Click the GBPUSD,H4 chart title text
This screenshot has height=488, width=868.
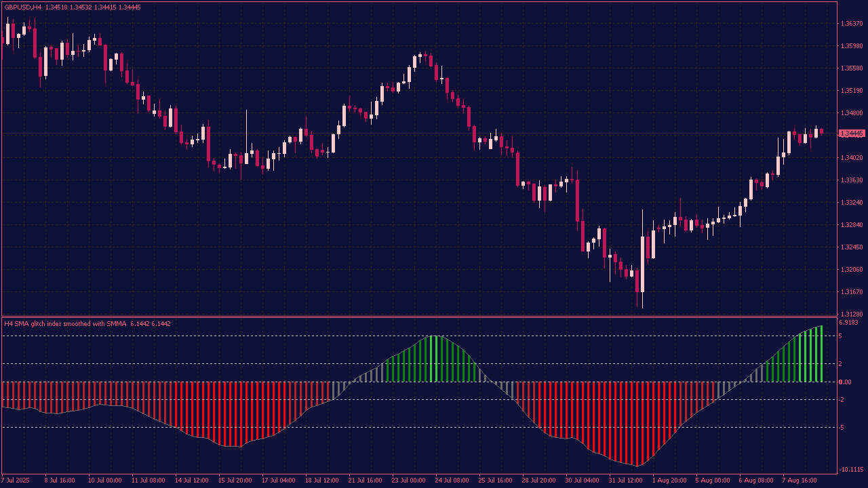(22, 7)
